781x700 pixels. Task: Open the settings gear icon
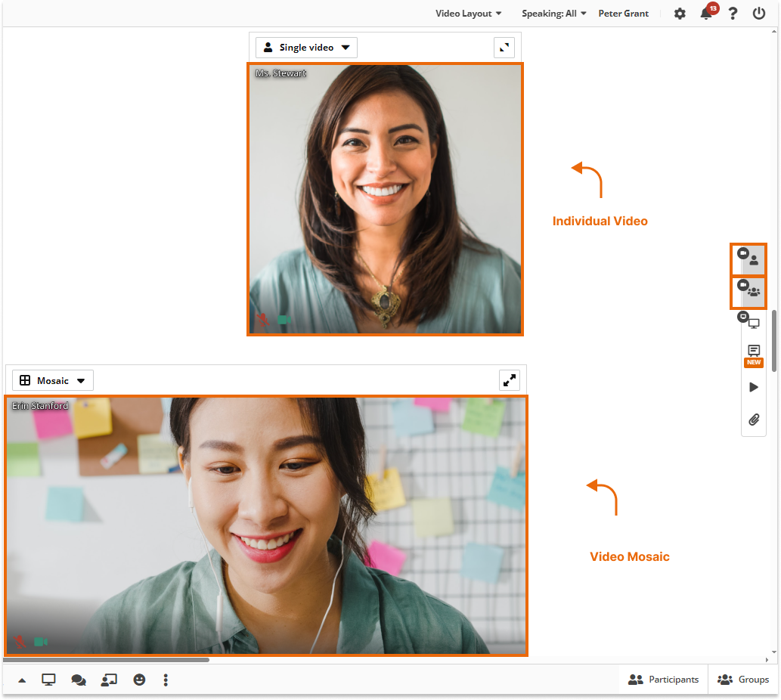coord(680,14)
